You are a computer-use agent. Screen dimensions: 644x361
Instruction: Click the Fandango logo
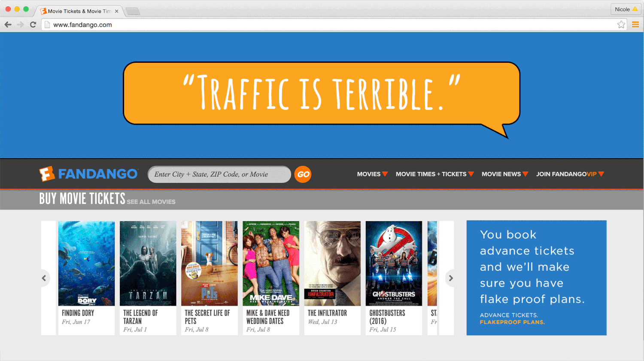coord(88,174)
